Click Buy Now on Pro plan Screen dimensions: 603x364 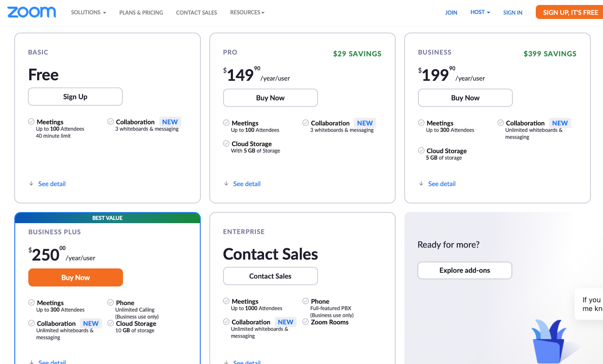(270, 98)
